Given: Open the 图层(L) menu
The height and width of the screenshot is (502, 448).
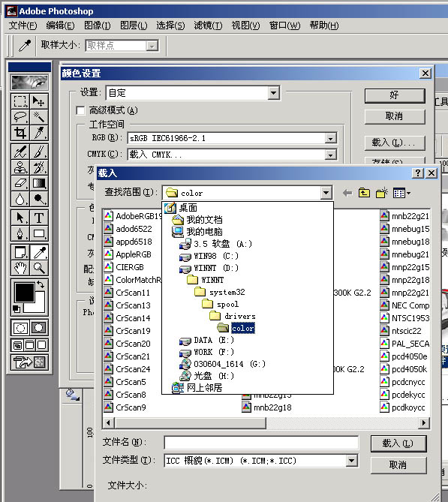Looking at the screenshot, I should [134, 26].
